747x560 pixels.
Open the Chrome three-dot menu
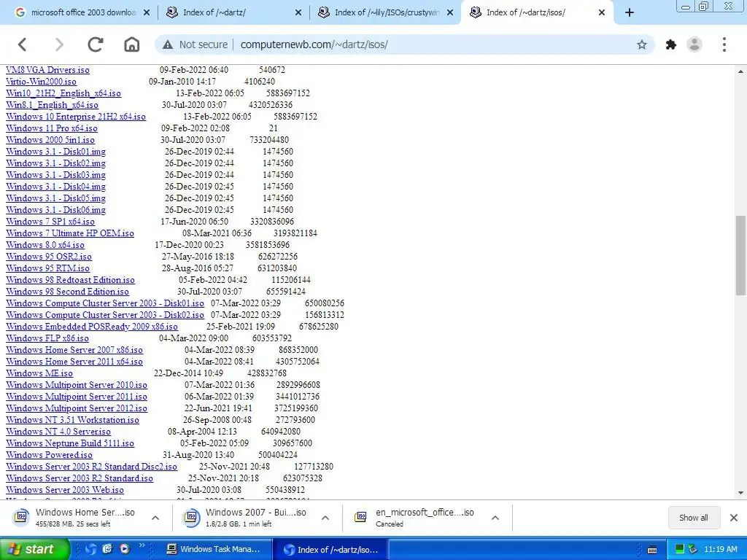724,44
